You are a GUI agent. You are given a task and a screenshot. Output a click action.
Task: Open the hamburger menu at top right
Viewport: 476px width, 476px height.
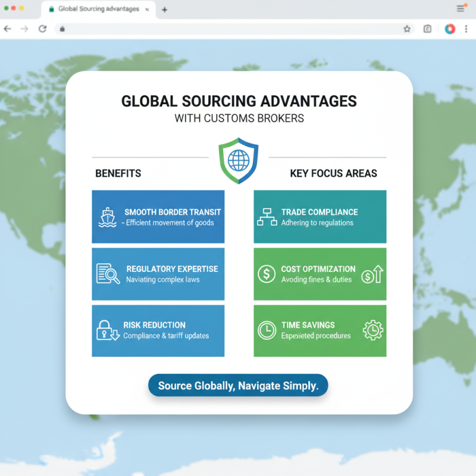(x=461, y=9)
